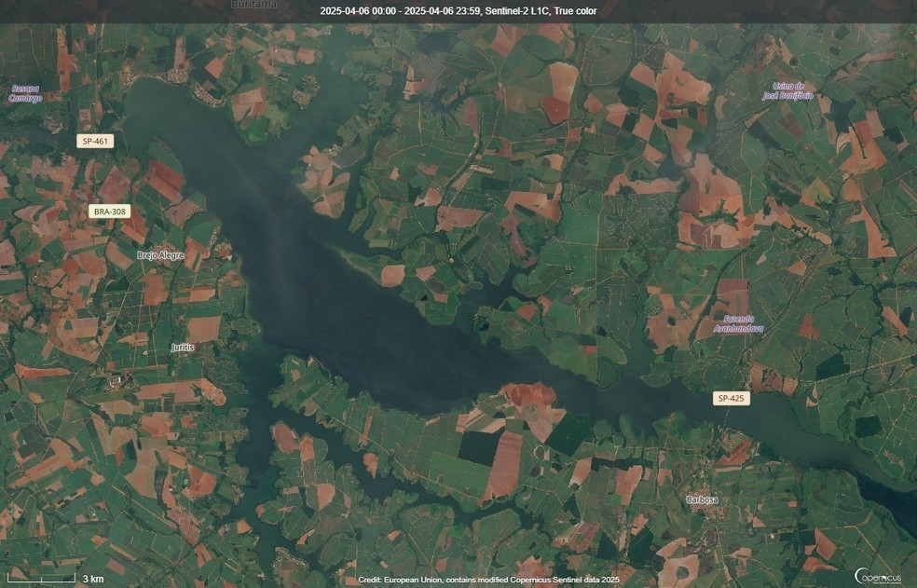Click the SP-425 road label
917x588 pixels.
[731, 399]
